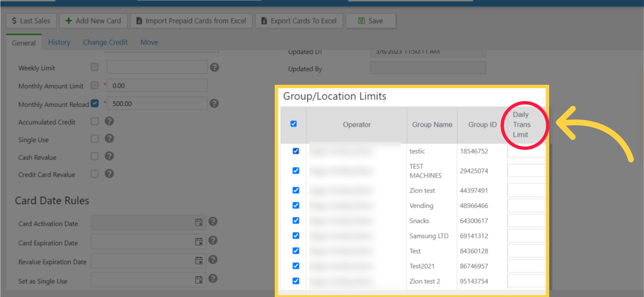
Task: Show Cash Revalue help icon
Action: pyautogui.click(x=109, y=156)
